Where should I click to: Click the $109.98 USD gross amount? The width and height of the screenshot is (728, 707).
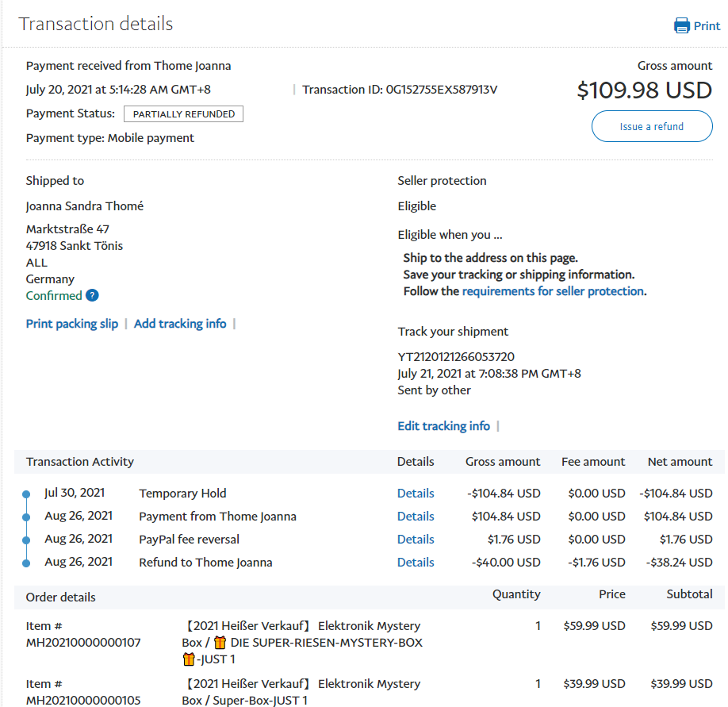pos(644,90)
